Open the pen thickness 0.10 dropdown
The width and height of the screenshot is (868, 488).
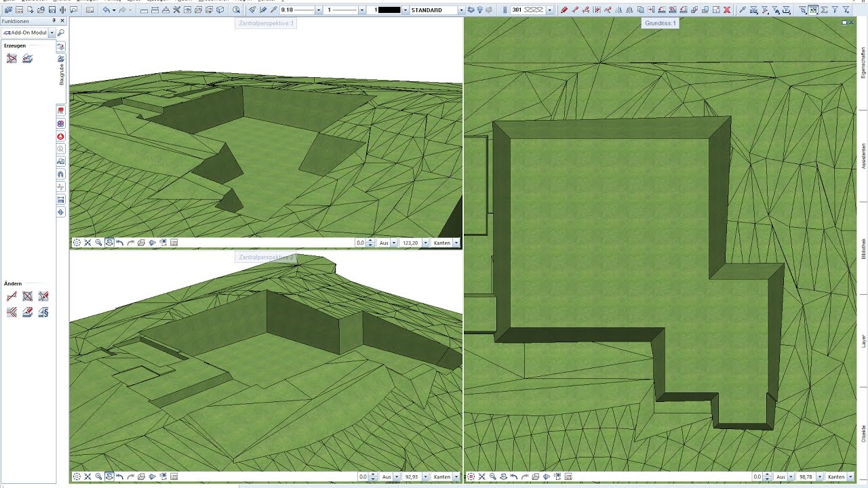pyautogui.click(x=319, y=10)
